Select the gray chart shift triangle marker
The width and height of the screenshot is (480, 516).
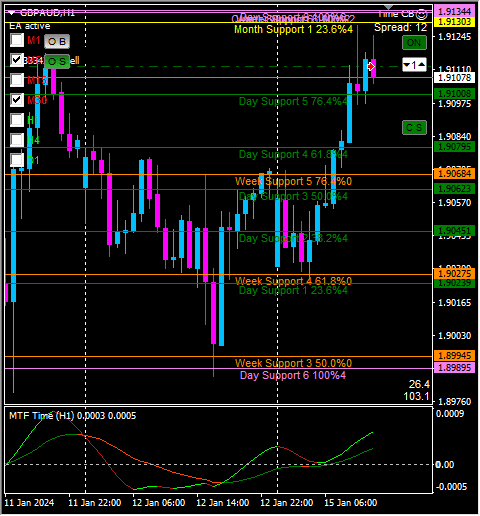(x=388, y=7)
